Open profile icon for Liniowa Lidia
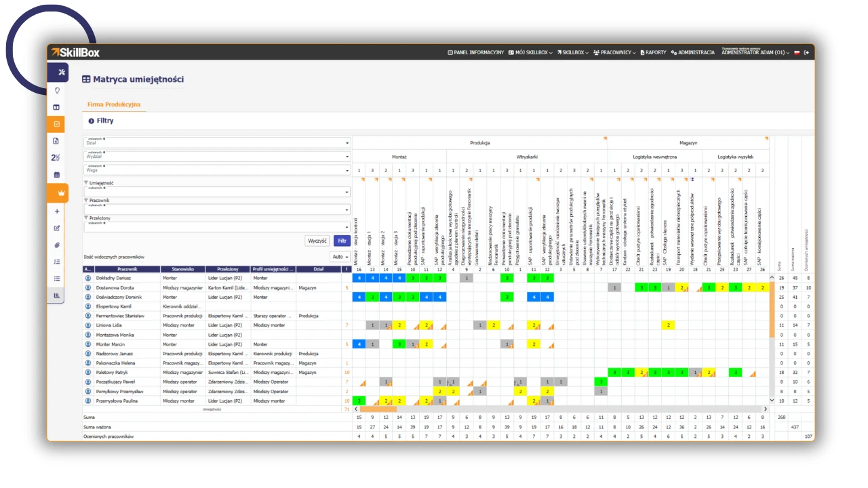This screenshot has width=868, height=488. [x=87, y=325]
